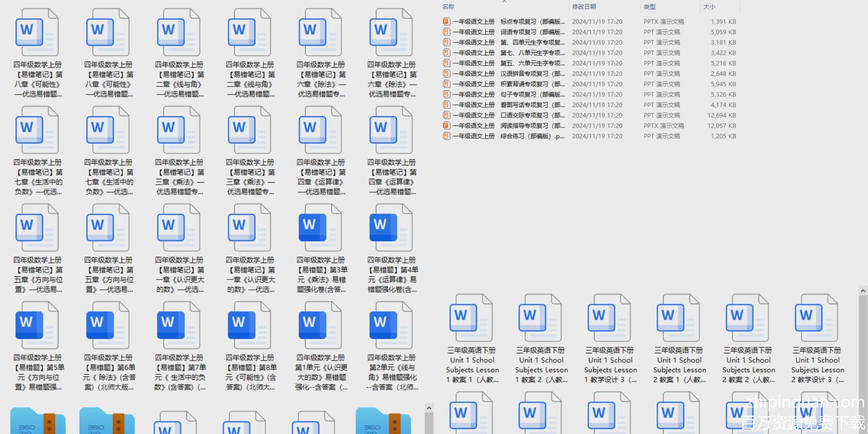
Task: Select the 第1单元《认识更大的数》 Word file
Action: (x=320, y=326)
